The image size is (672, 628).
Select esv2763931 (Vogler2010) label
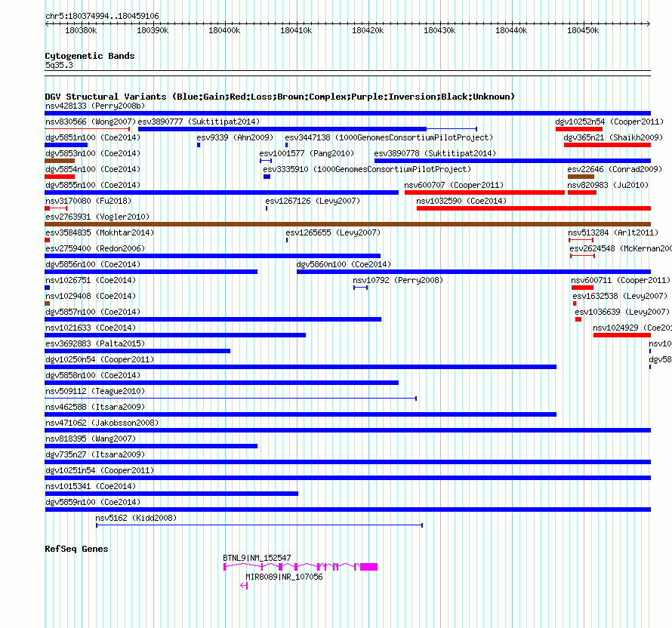point(97,217)
